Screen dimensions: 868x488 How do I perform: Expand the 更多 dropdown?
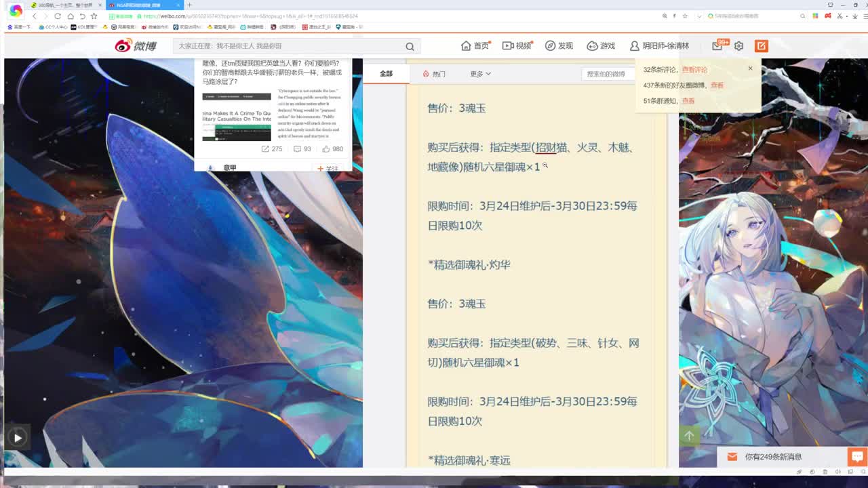tap(480, 74)
